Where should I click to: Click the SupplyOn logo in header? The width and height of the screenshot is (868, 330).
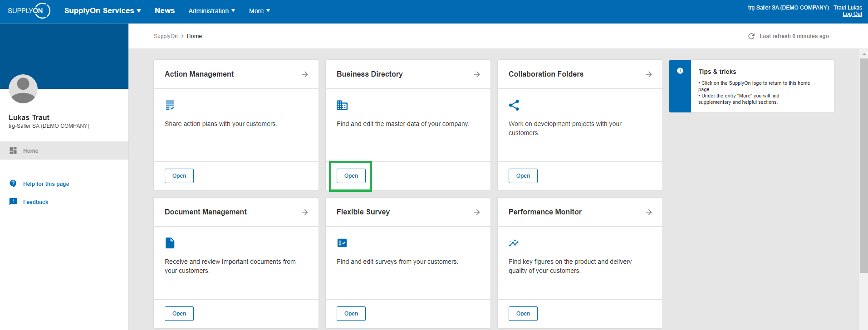coord(29,10)
